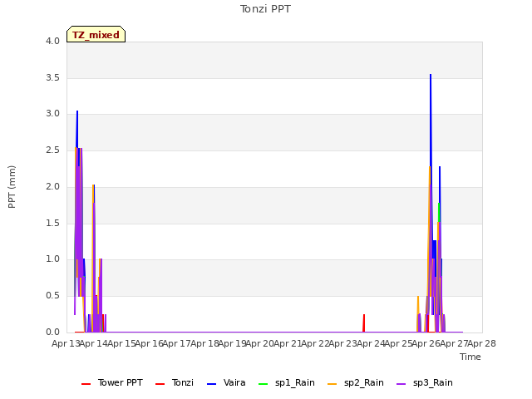Click red swatch beside Tonzi legend

click(x=160, y=384)
